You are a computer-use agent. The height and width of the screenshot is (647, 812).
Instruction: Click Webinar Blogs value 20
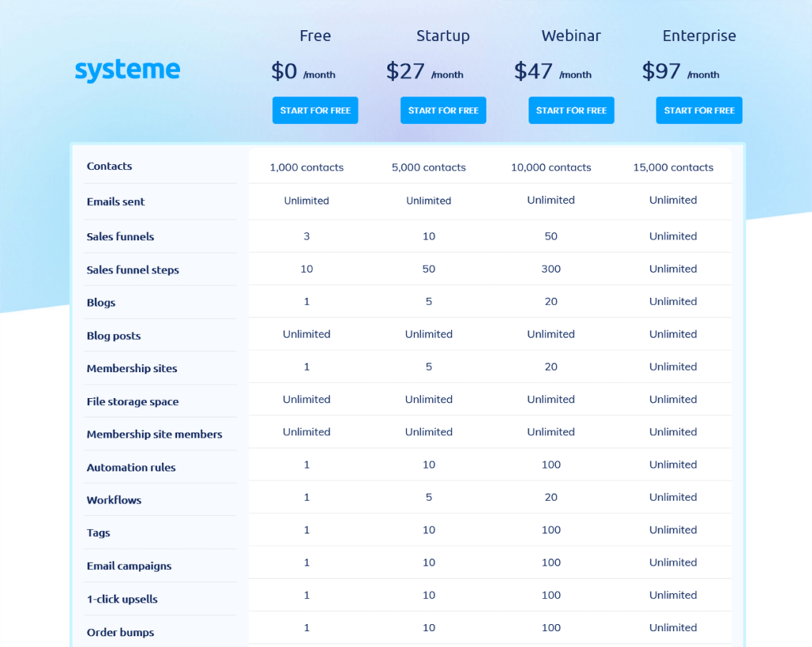pyautogui.click(x=551, y=302)
